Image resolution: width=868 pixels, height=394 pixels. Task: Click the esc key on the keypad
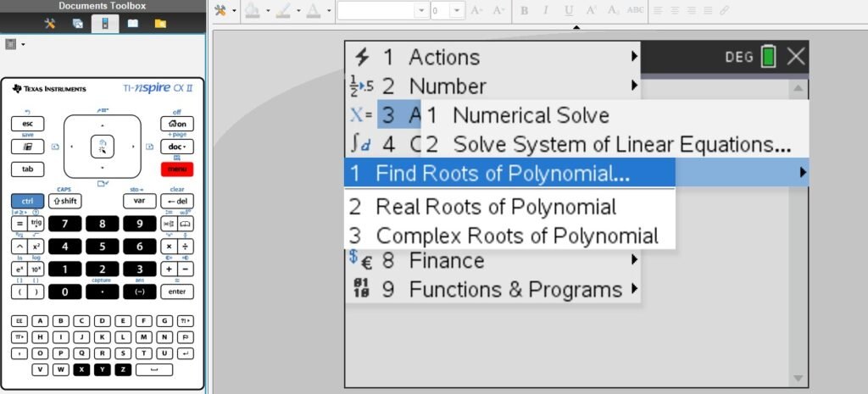coord(27,124)
